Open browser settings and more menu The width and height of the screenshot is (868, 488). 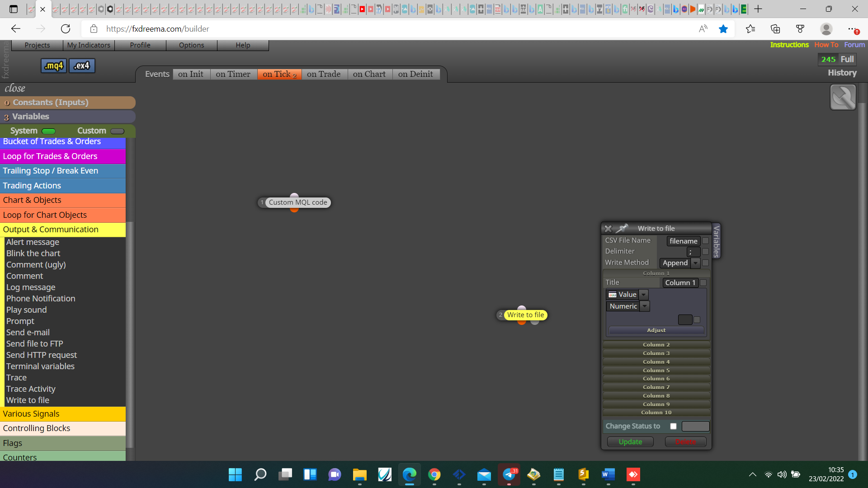click(853, 29)
